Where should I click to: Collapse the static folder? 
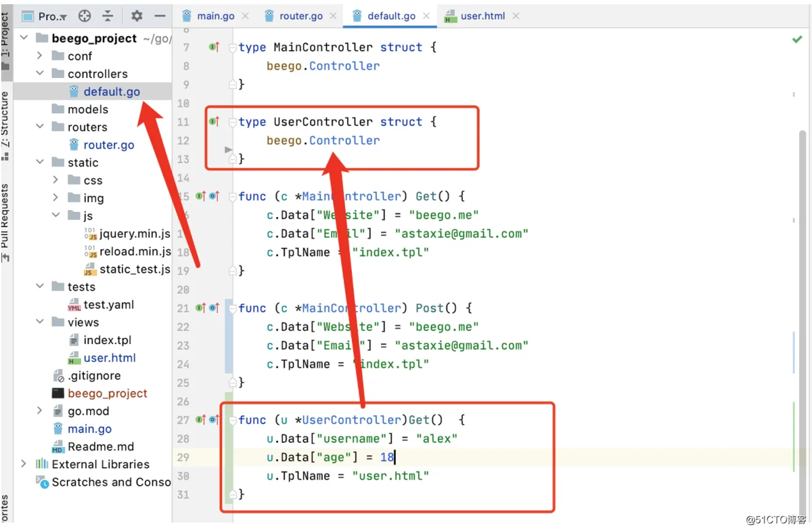[x=40, y=162]
